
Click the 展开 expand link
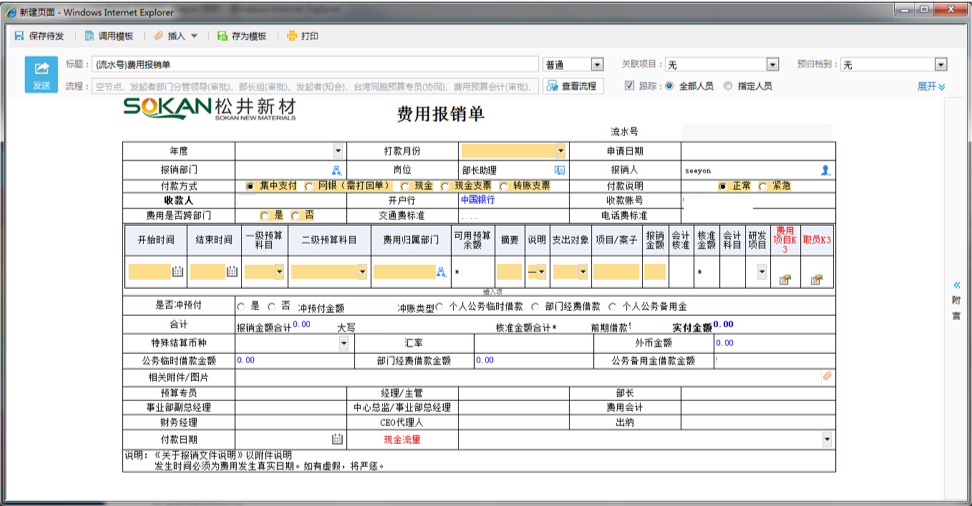click(x=931, y=86)
